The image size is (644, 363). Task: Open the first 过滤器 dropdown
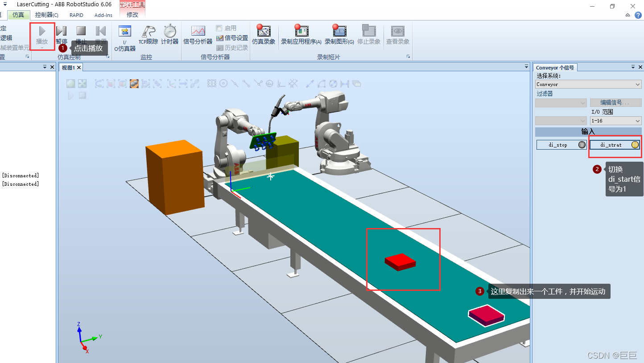[x=561, y=103]
